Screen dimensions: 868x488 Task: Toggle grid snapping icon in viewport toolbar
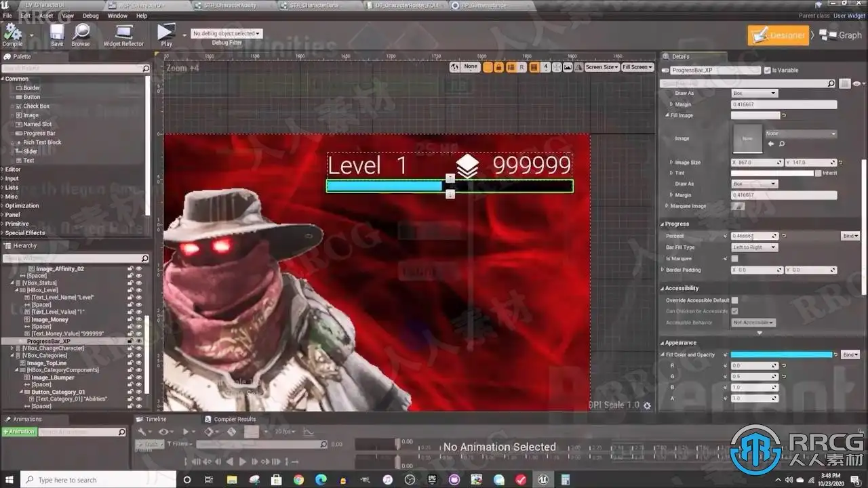click(x=534, y=67)
